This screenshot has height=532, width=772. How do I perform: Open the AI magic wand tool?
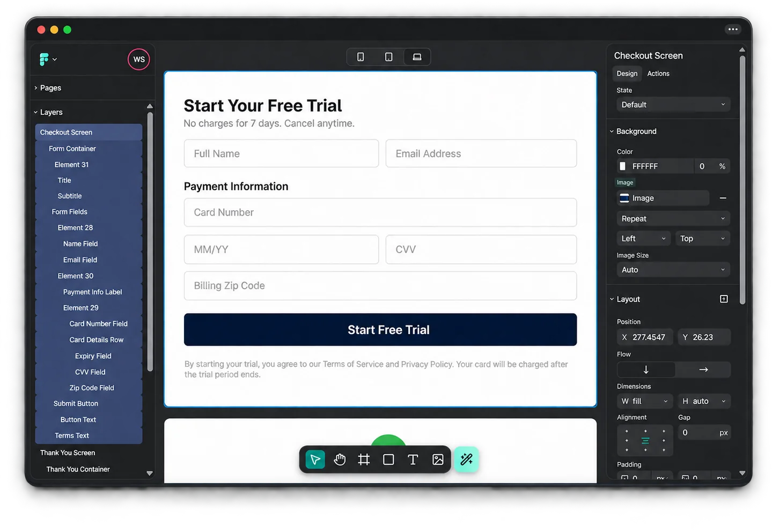(467, 460)
